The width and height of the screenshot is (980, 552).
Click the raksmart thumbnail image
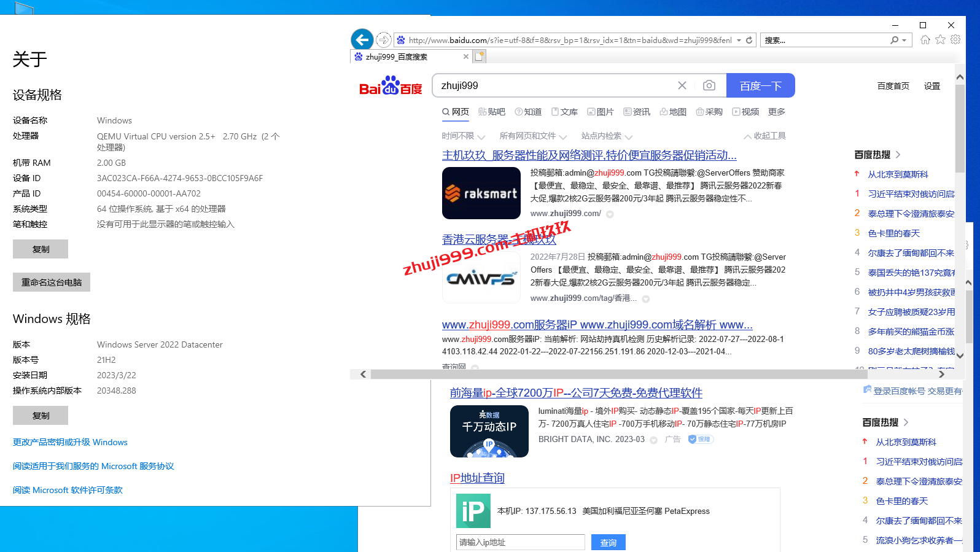(x=481, y=193)
